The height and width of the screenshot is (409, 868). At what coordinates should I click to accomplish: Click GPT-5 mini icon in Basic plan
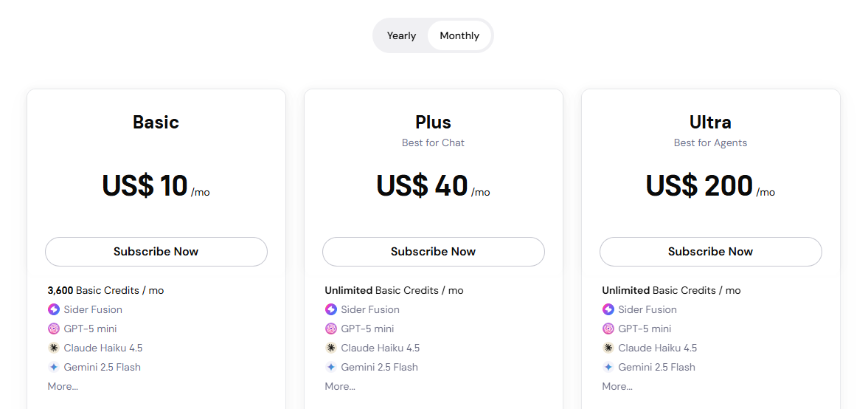54,329
